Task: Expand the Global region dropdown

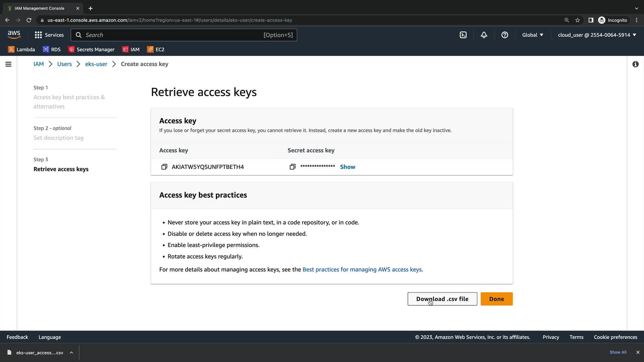Action: point(532,35)
